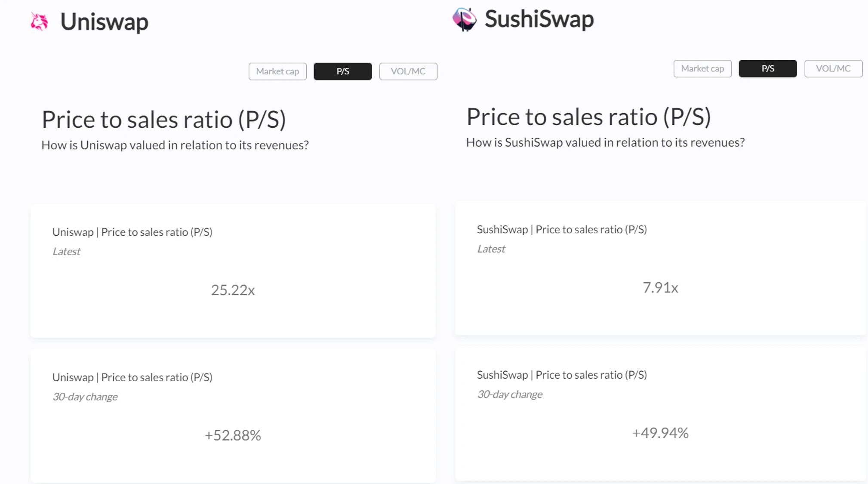Select Market cap tab under SushiSwap

(x=702, y=69)
